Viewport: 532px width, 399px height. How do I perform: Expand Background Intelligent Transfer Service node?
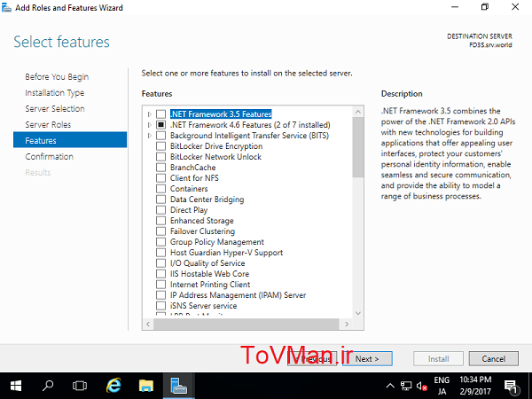click(x=150, y=136)
